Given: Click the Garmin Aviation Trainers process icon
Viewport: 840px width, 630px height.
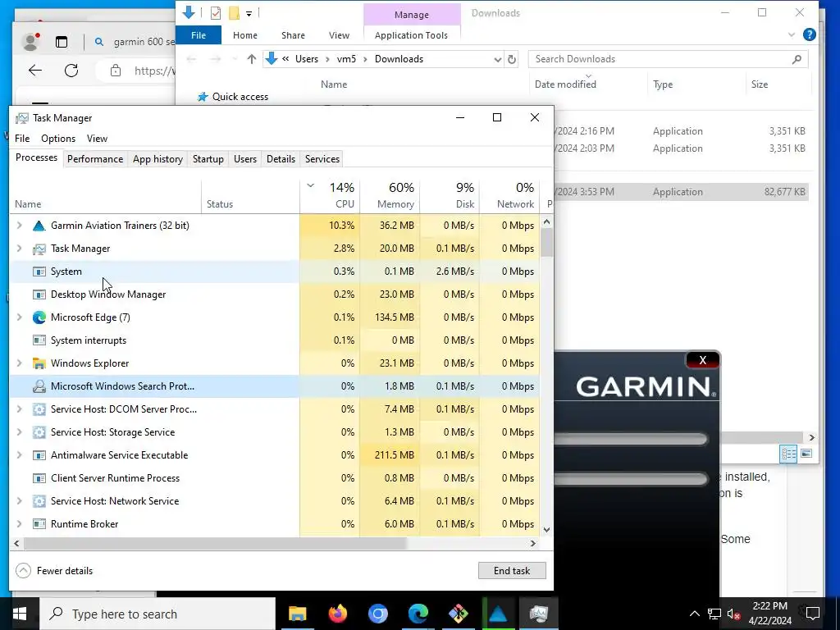Looking at the screenshot, I should click(x=39, y=226).
